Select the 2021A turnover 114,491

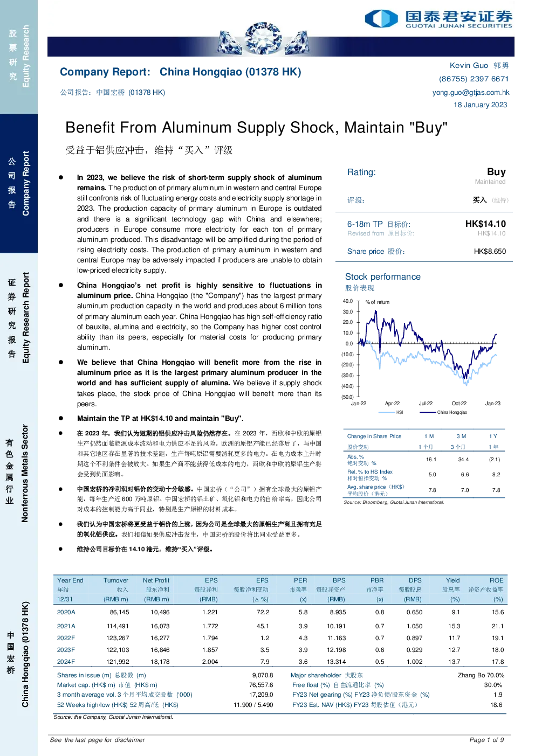118,626
